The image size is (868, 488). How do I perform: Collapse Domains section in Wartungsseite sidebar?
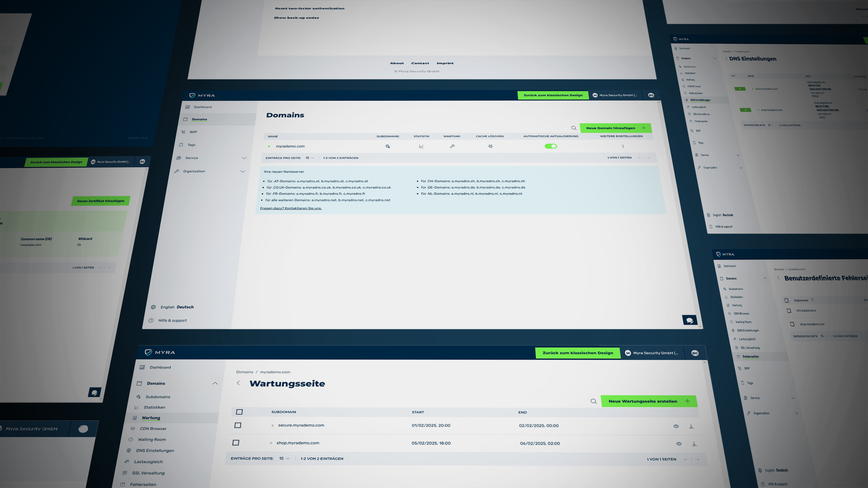coord(215,383)
